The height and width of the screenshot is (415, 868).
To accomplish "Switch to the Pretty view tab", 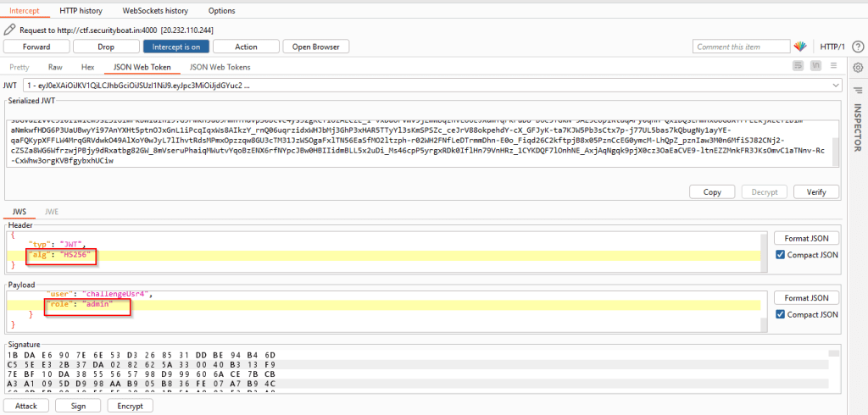I will 19,67.
